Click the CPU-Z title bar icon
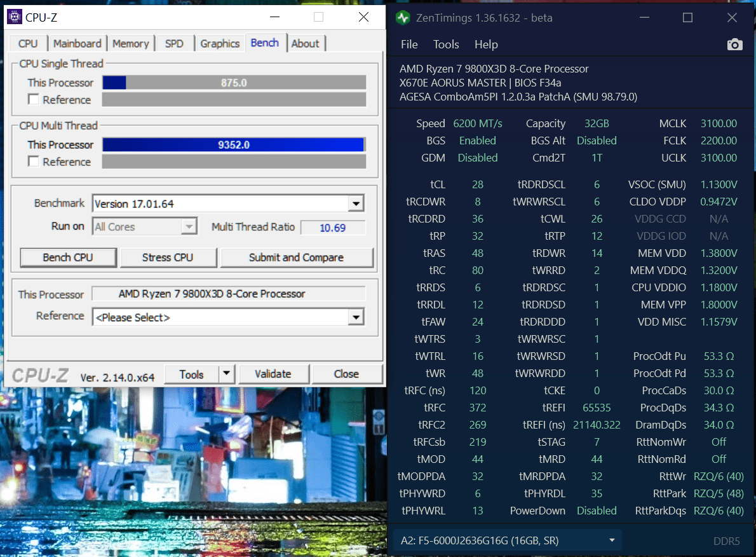756x557 pixels. (x=14, y=17)
